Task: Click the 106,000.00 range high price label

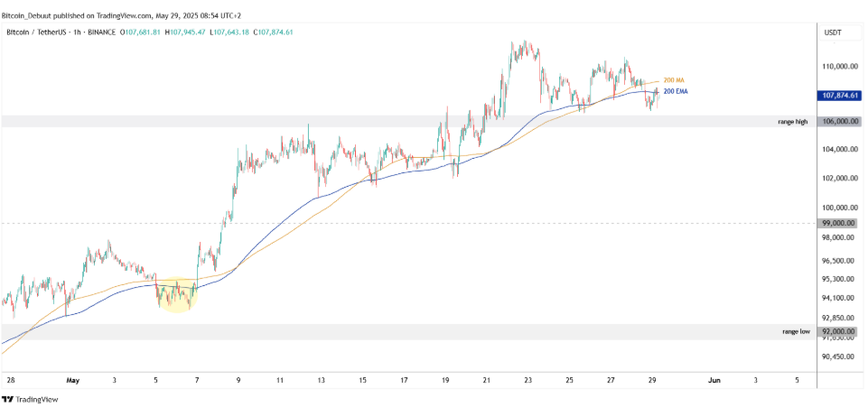Action: [840, 122]
